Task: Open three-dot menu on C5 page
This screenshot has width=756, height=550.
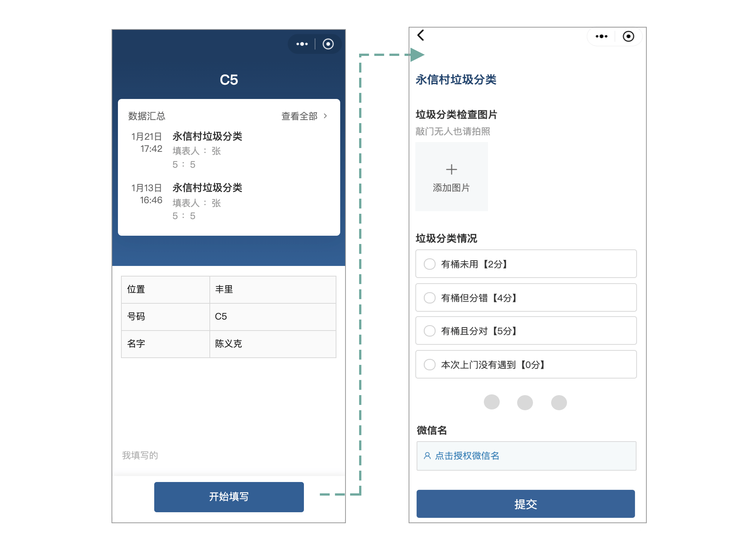Action: click(302, 44)
